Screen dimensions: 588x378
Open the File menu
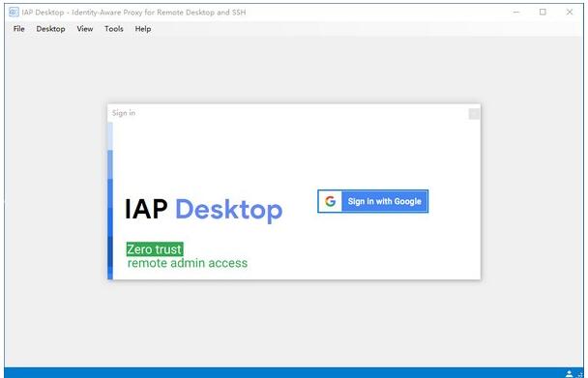coord(18,29)
